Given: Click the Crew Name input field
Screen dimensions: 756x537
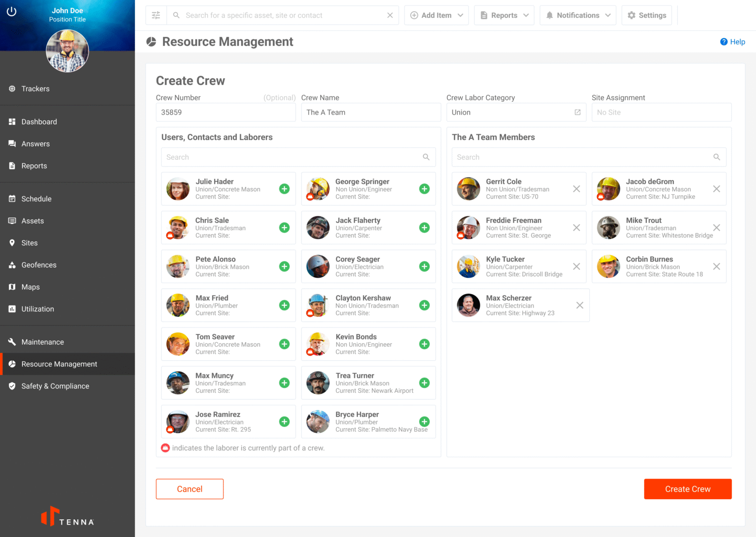Looking at the screenshot, I should [371, 112].
